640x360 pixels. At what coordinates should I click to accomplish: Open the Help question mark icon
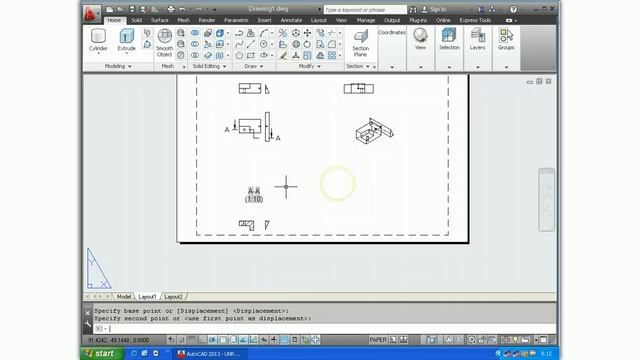(513, 9)
